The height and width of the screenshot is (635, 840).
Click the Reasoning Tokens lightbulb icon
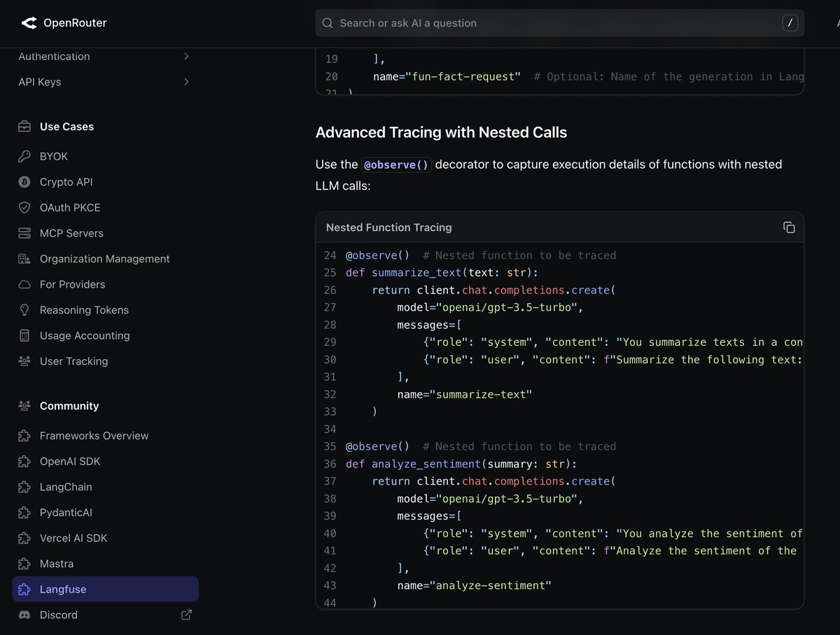(24, 310)
